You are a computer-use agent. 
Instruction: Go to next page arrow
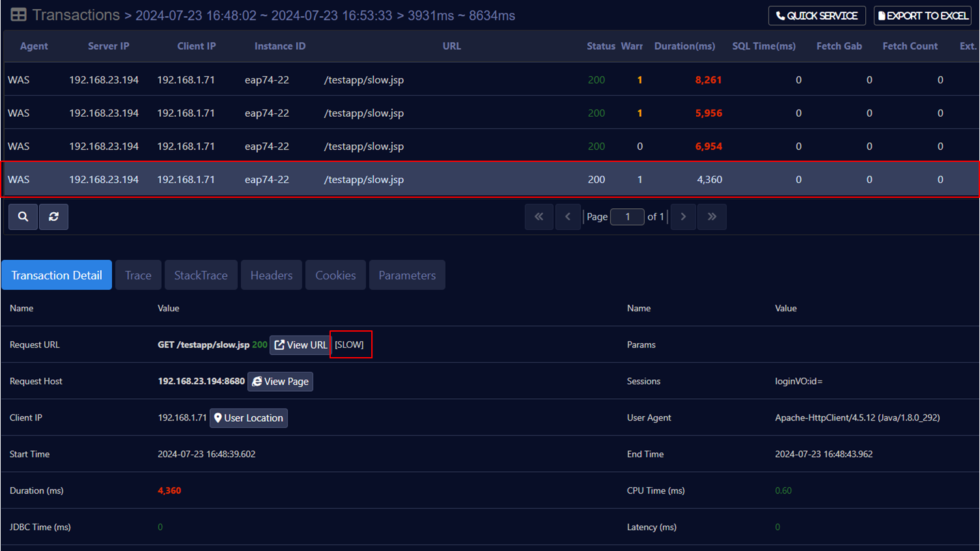pos(683,217)
